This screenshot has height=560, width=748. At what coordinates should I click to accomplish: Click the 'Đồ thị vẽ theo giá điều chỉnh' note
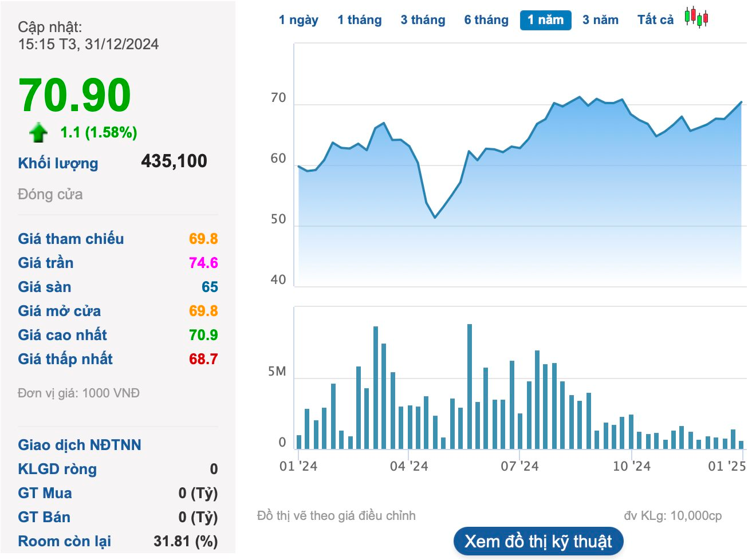point(336,516)
